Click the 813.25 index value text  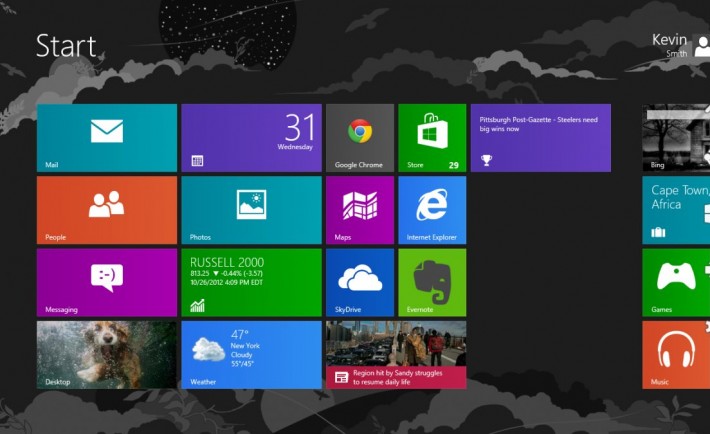pyautogui.click(x=200, y=273)
